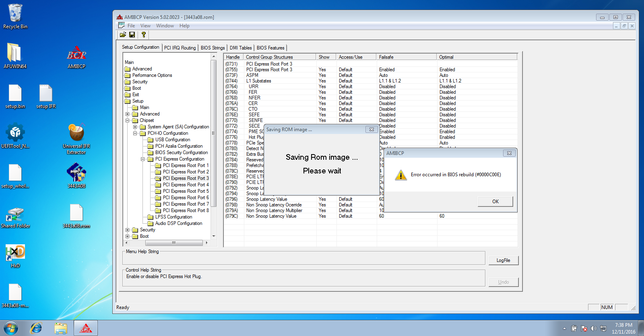Select PCI Express Root Port 8 tree item
The width and height of the screenshot is (644, 336).
coord(186,210)
